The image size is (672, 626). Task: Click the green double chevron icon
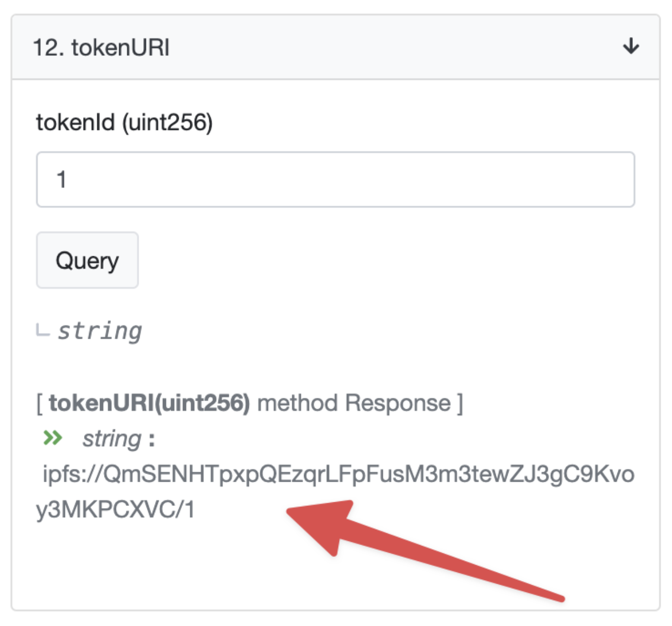tap(53, 438)
